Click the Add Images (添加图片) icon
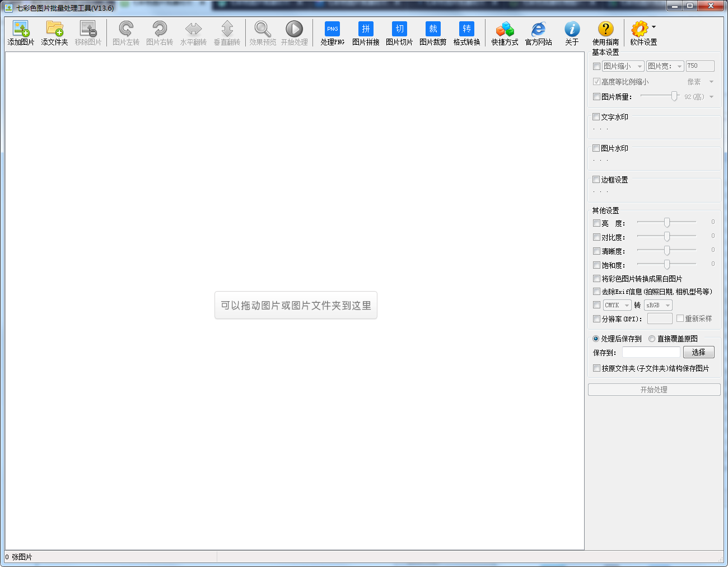Image resolution: width=728 pixels, height=567 pixels. pyautogui.click(x=21, y=29)
